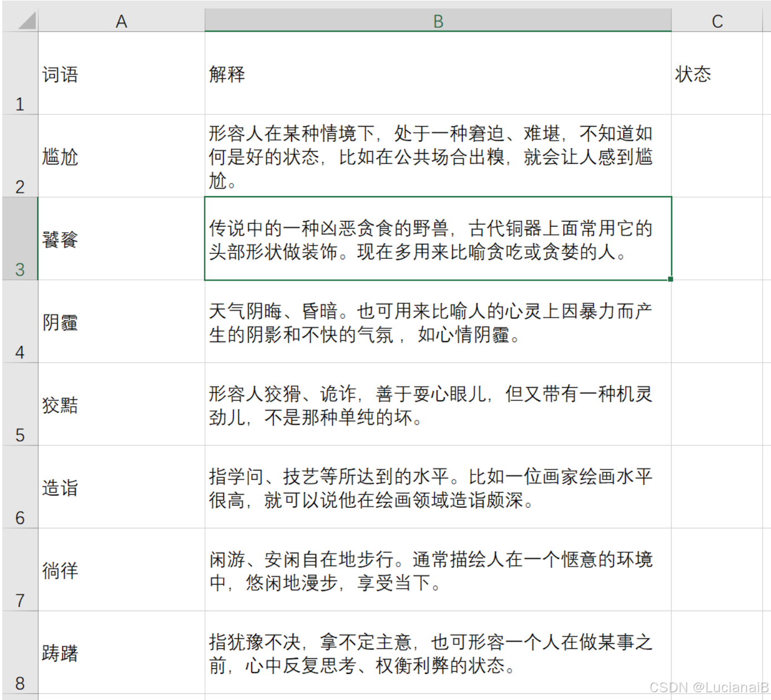
Task: Select the cell containing 狡黠
Action: click(x=121, y=404)
